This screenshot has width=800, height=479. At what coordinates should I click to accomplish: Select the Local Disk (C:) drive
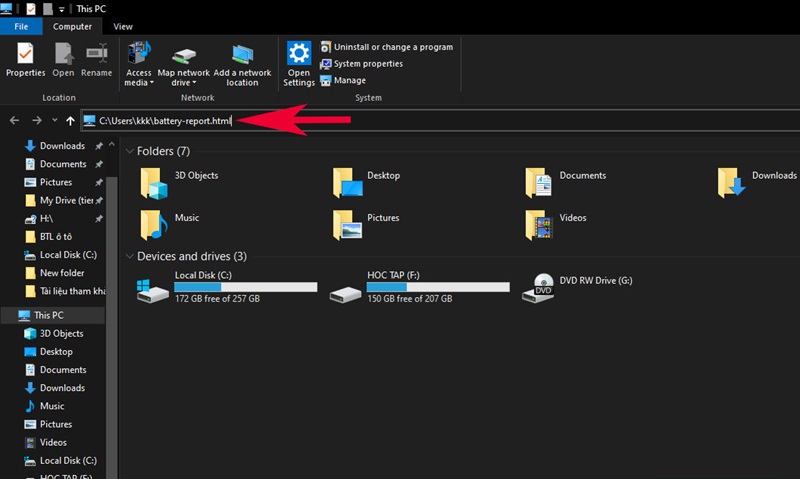pyautogui.click(x=227, y=287)
